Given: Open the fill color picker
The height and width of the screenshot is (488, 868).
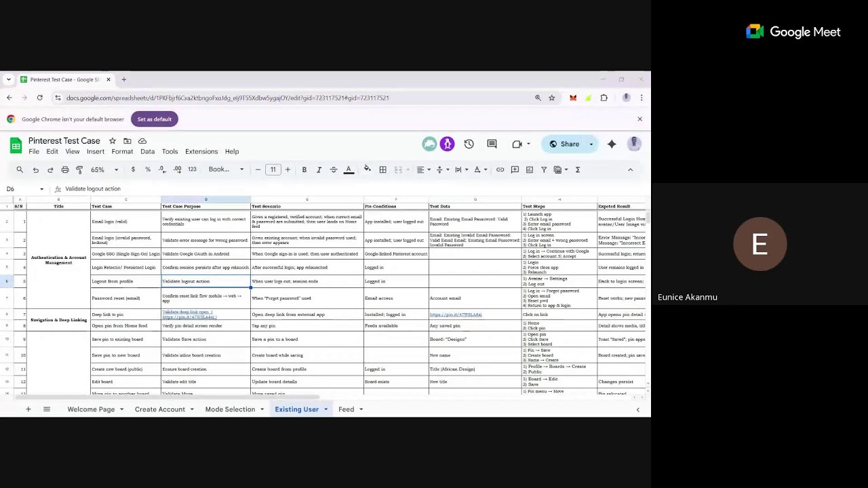Looking at the screenshot, I should (x=367, y=169).
